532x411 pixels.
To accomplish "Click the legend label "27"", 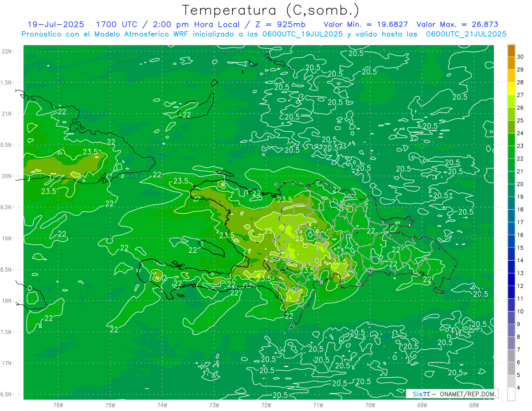I will (x=520, y=95).
